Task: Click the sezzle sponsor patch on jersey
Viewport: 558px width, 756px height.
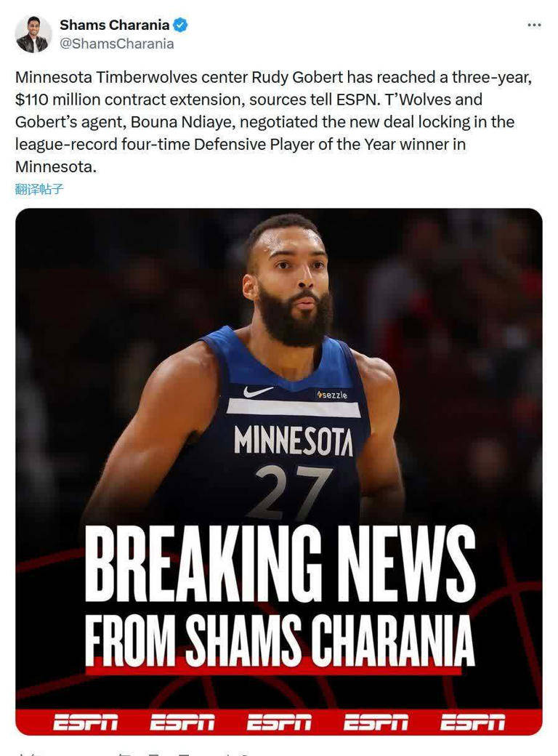Action: [x=332, y=395]
